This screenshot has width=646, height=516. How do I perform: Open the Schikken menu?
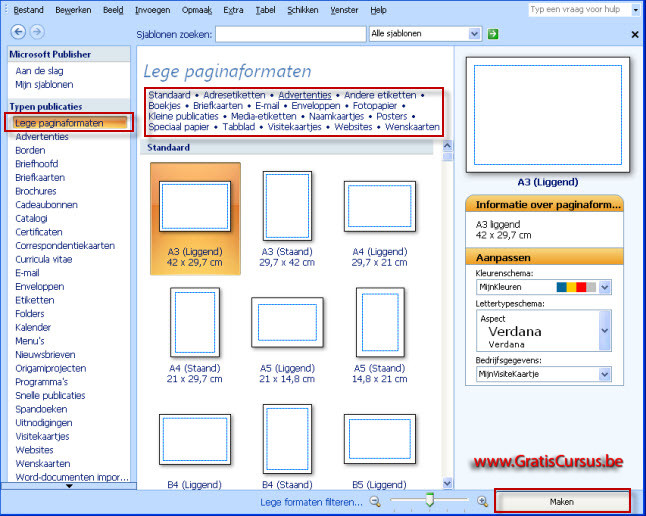click(303, 10)
